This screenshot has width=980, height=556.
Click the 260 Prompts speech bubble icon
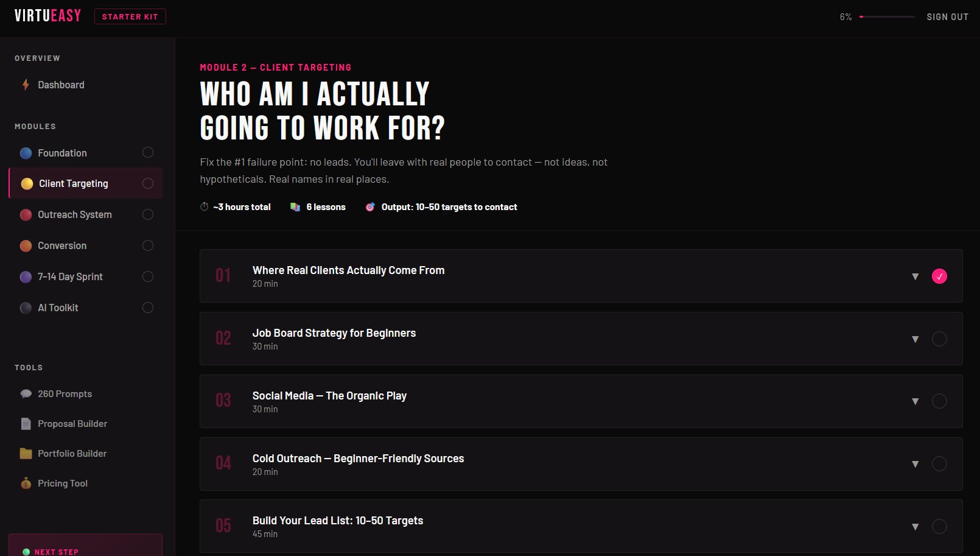click(26, 393)
